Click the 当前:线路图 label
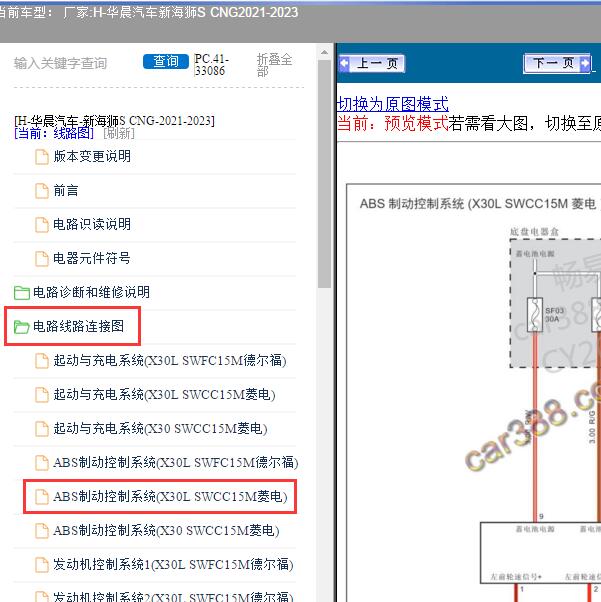The height and width of the screenshot is (602, 601). (x=54, y=133)
